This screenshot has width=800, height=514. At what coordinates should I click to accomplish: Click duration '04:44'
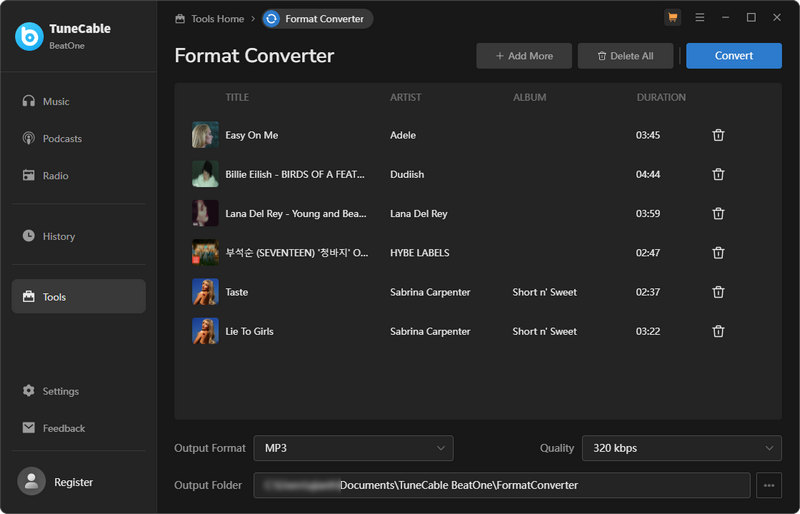(648, 175)
